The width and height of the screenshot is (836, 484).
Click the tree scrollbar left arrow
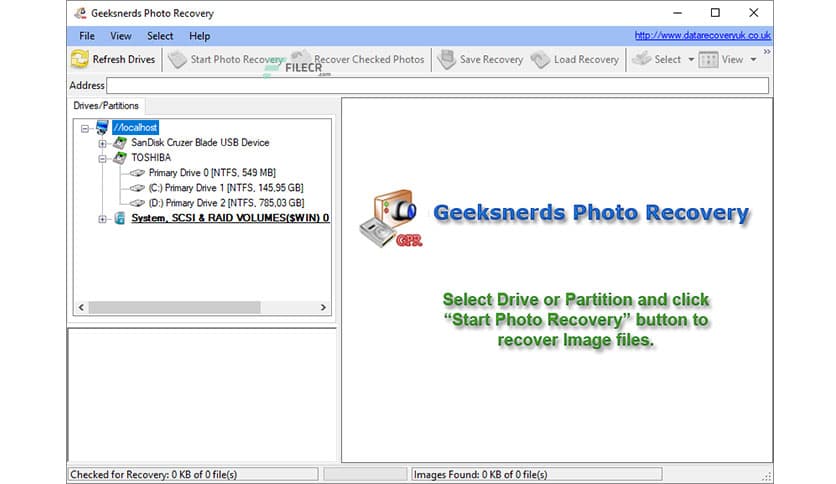point(81,308)
